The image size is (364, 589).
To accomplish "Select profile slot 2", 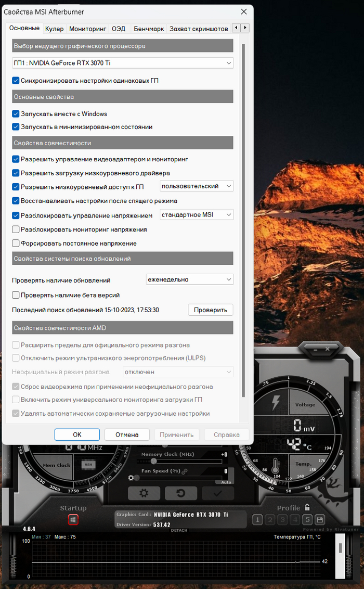I will coord(270,520).
